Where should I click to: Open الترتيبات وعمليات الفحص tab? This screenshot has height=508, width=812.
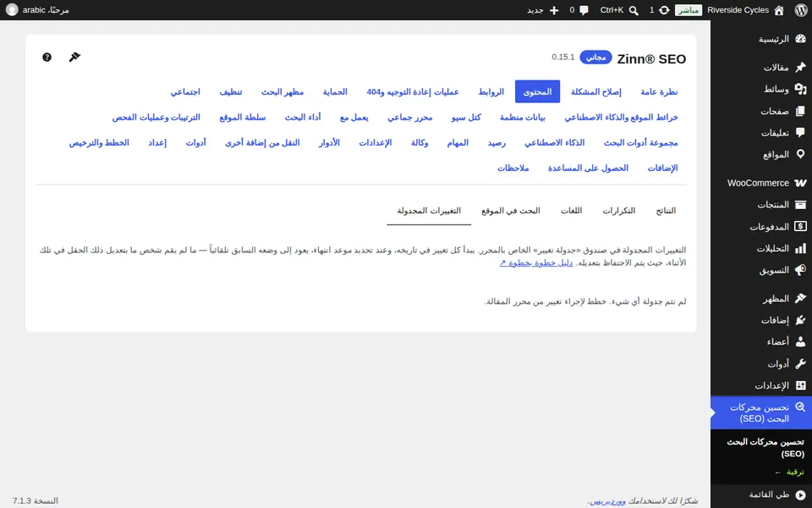pyautogui.click(x=156, y=117)
